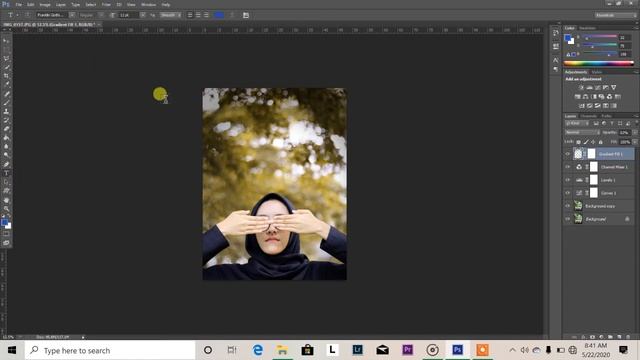This screenshot has height=360, width=640.
Task: Toggle lock transparent pixels
Action: coord(578,142)
